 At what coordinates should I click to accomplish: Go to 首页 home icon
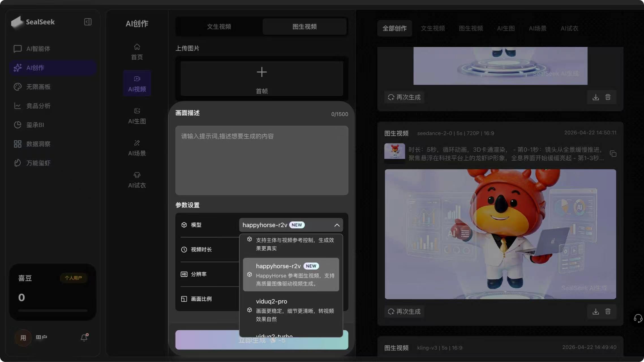click(137, 52)
